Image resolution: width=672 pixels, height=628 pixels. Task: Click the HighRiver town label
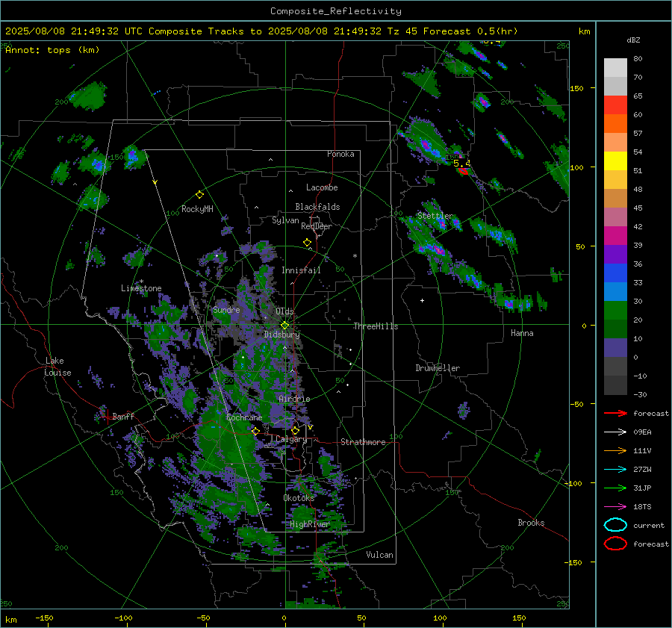310,524
